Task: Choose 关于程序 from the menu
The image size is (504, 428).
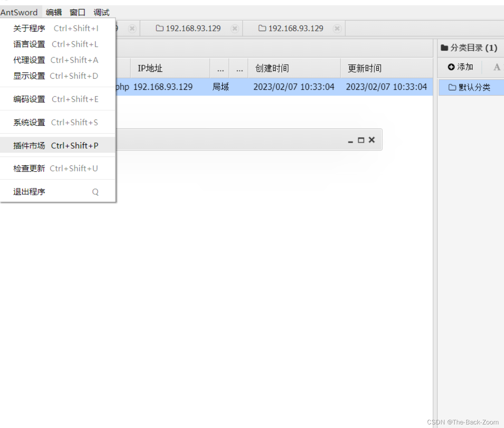Action: coord(57,28)
